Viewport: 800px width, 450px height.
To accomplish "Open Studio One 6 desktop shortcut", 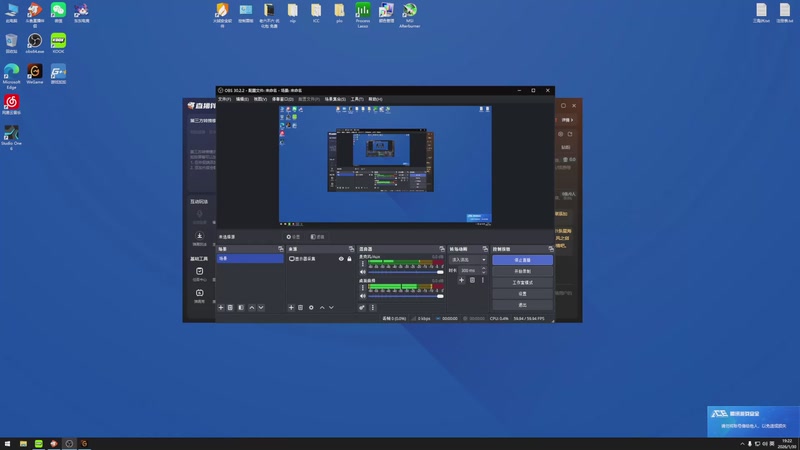I will click(x=11, y=137).
